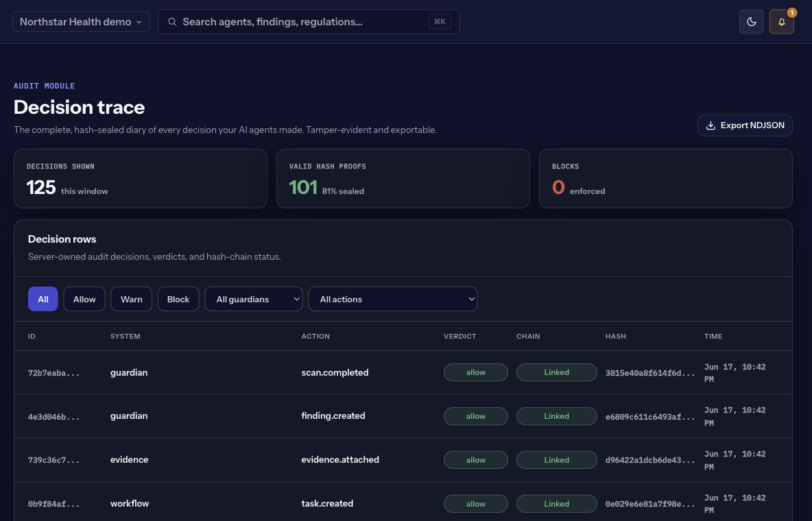This screenshot has width=812, height=521.
Task: Open the scan.completed decision row
Action: click(403, 373)
